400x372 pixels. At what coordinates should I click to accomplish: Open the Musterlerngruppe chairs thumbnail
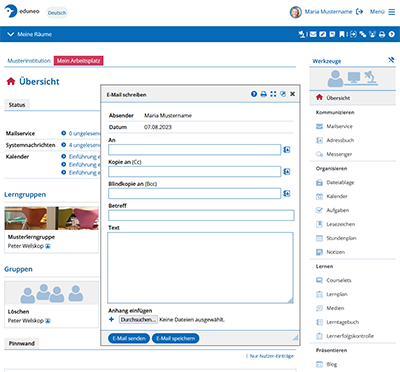51,218
